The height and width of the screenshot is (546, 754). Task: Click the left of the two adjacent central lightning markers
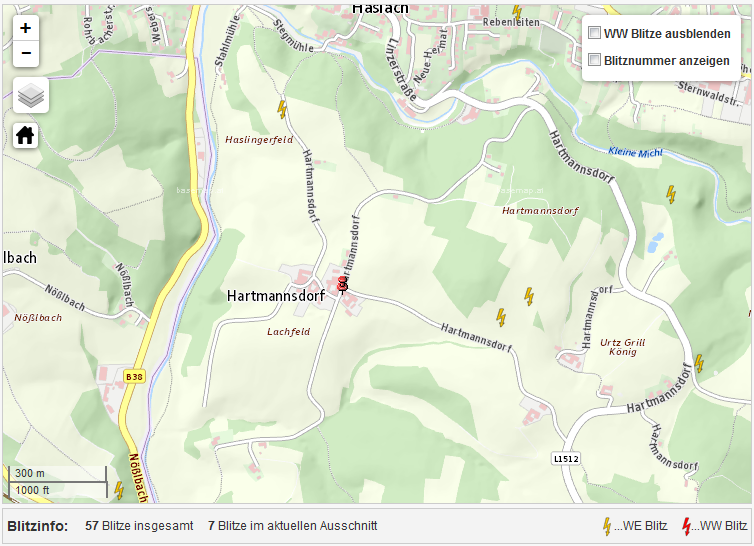coord(501,317)
